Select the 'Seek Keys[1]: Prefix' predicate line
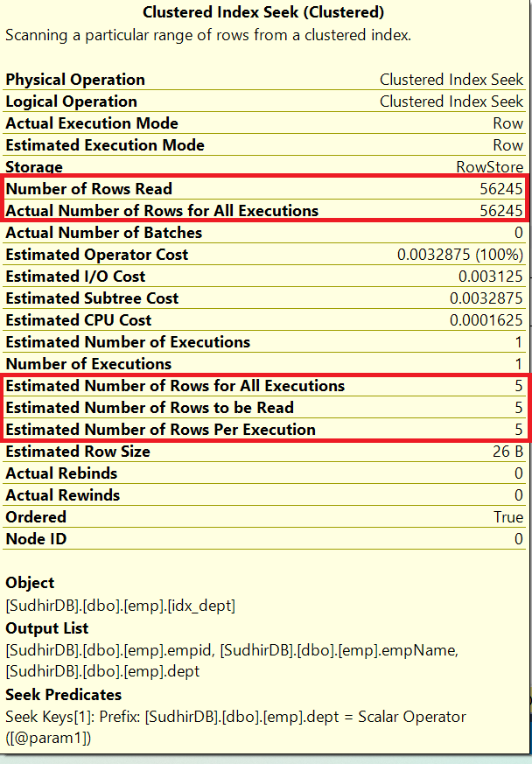This screenshot has height=764, width=532. [x=235, y=718]
